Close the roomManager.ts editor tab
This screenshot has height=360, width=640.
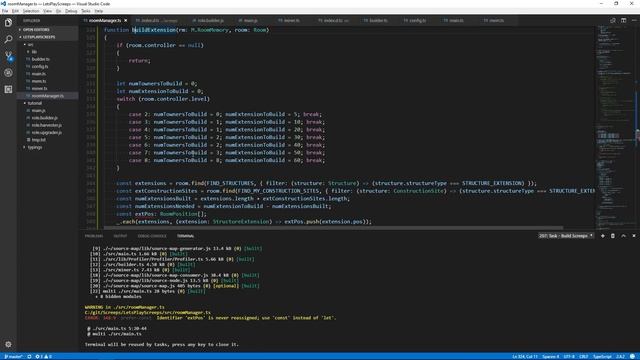[x=126, y=20]
